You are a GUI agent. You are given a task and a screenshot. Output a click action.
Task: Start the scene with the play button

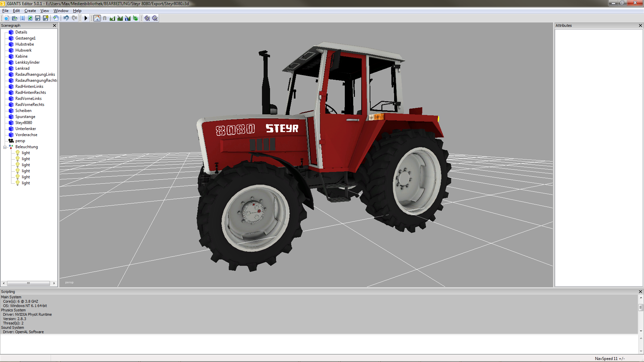(x=86, y=18)
